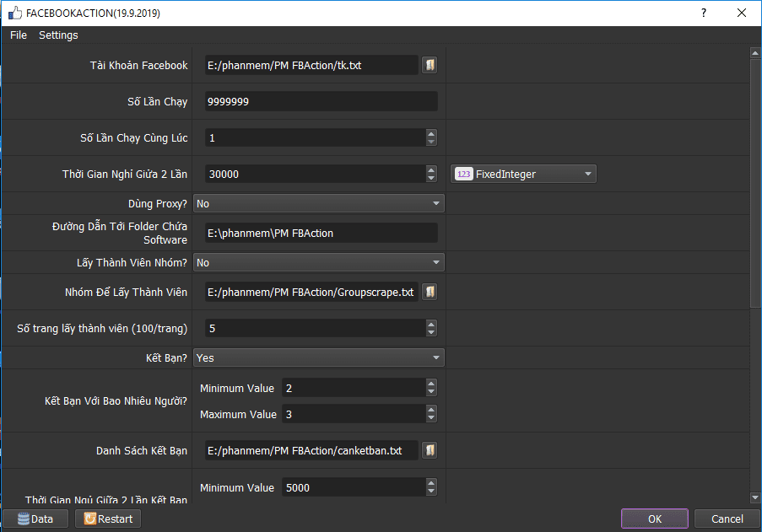762x532 pixels.
Task: Click the Restart button icon
Action: pos(89,519)
